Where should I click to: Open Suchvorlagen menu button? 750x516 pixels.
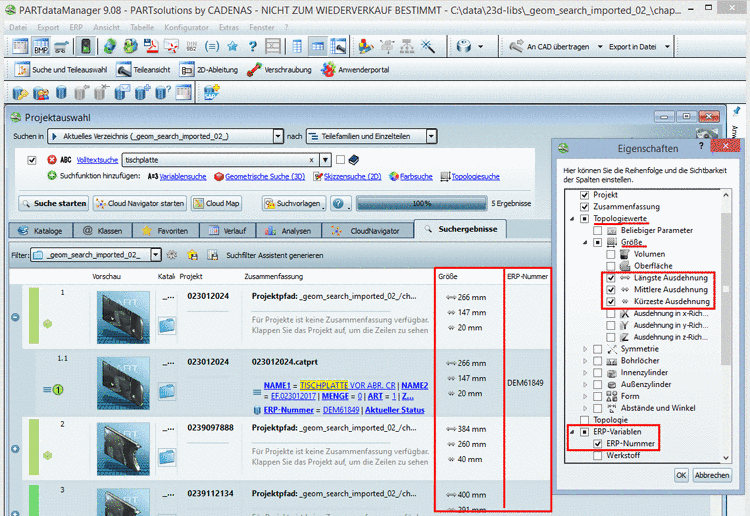coord(294,203)
